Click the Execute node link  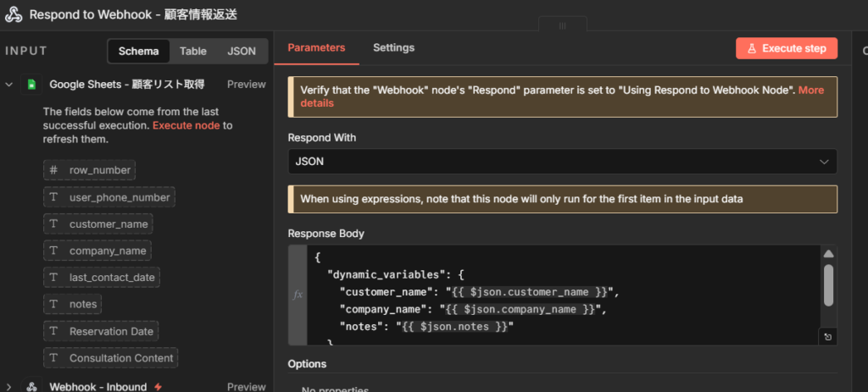186,125
